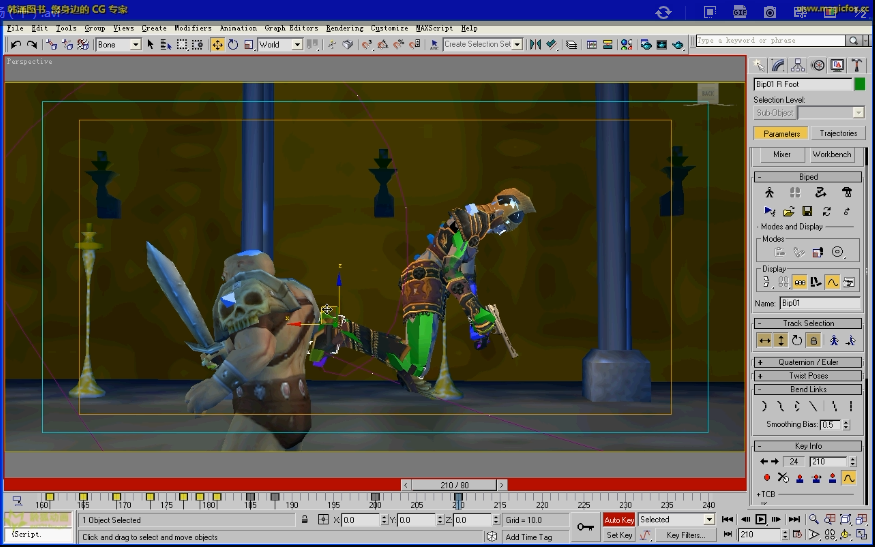Click the Zoom magnifier viewport control

coord(814,520)
